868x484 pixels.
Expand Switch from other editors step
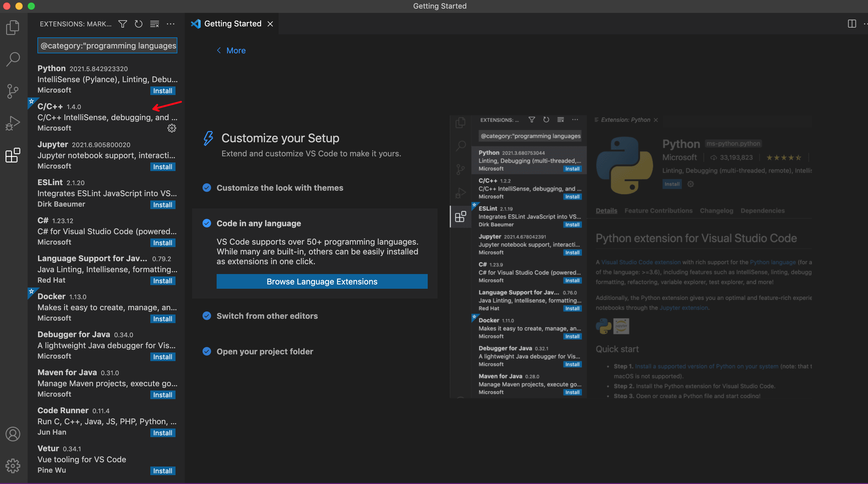(267, 316)
